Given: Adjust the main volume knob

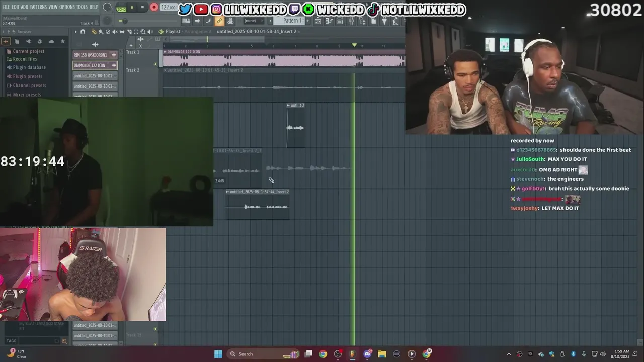Looking at the screenshot, I should click(x=107, y=7).
